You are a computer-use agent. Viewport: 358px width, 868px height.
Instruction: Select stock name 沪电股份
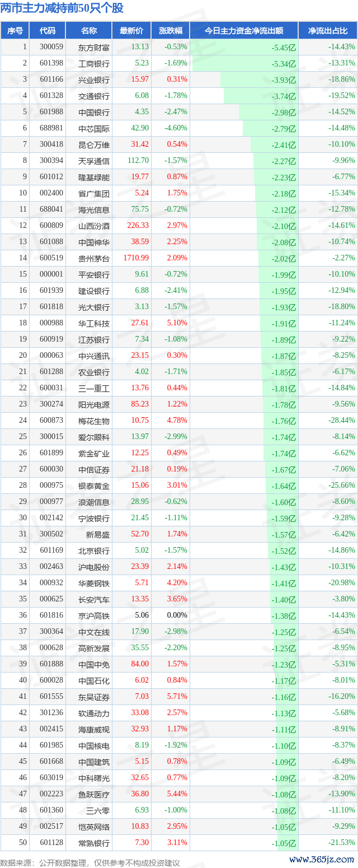pos(94,567)
